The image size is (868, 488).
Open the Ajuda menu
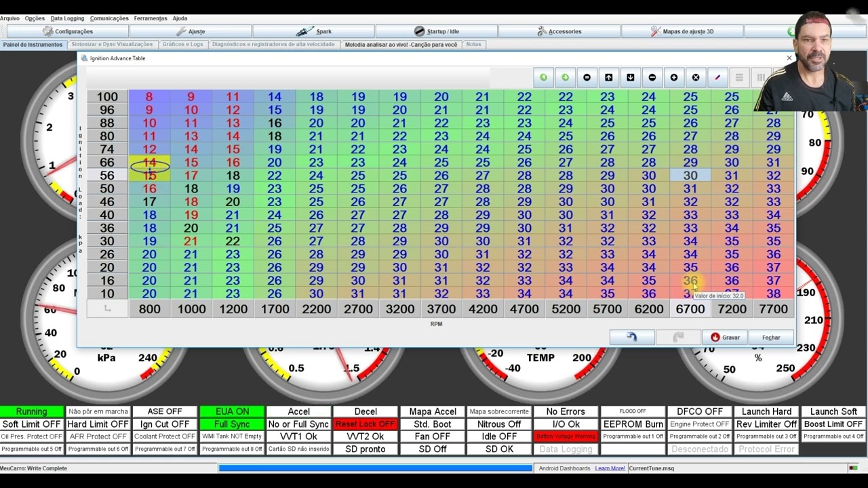[x=180, y=18]
